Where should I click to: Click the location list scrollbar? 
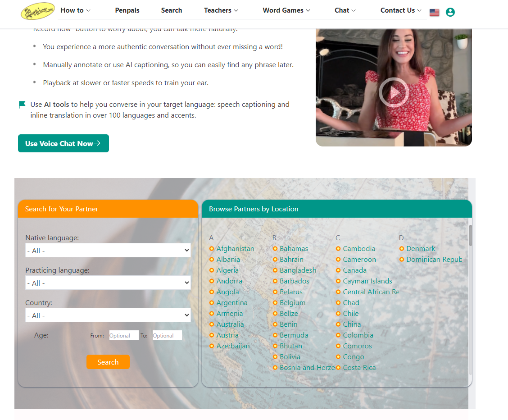(x=471, y=235)
